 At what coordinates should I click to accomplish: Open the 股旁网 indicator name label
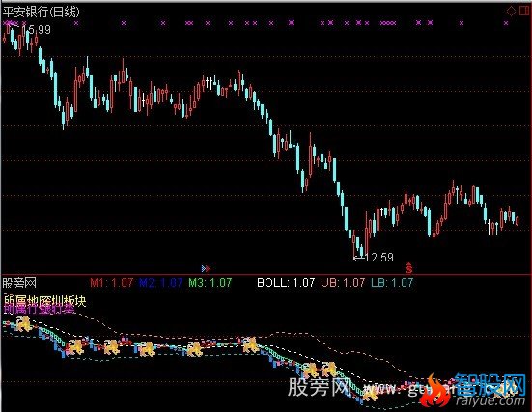tap(19, 283)
